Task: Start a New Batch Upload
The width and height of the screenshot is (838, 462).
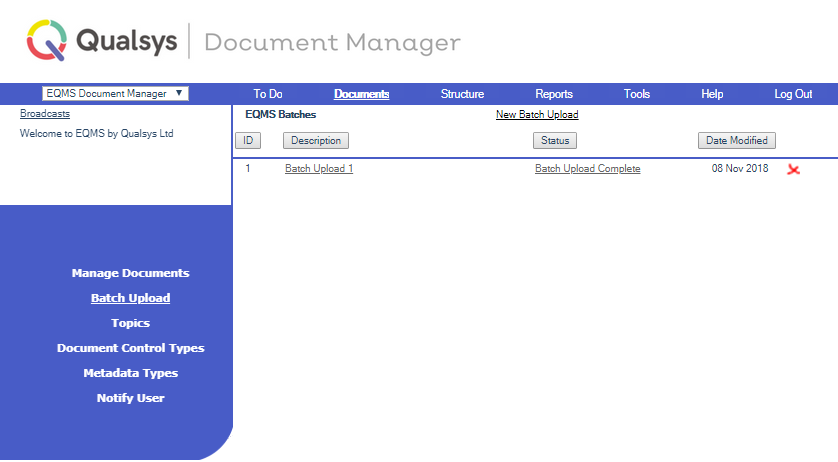Action: pos(536,115)
